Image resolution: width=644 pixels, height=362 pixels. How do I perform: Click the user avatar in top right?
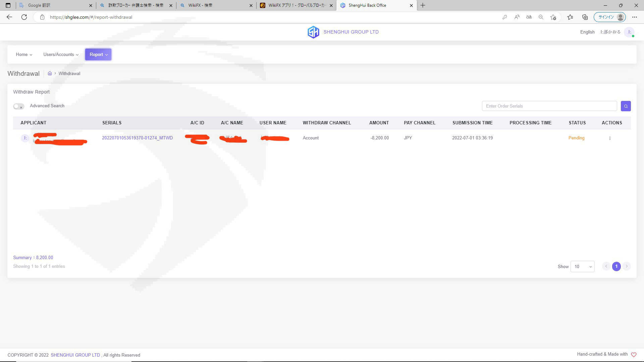pos(630,32)
